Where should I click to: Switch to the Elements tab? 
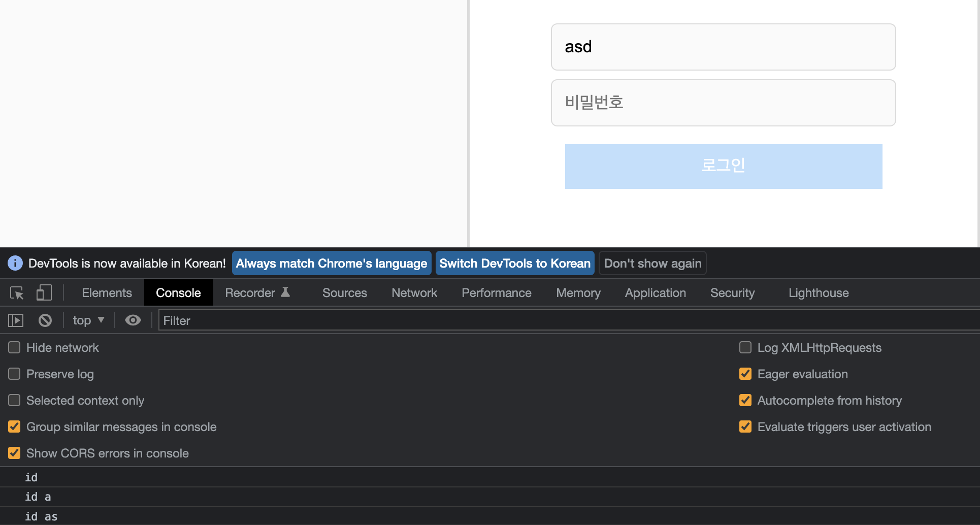pyautogui.click(x=107, y=293)
